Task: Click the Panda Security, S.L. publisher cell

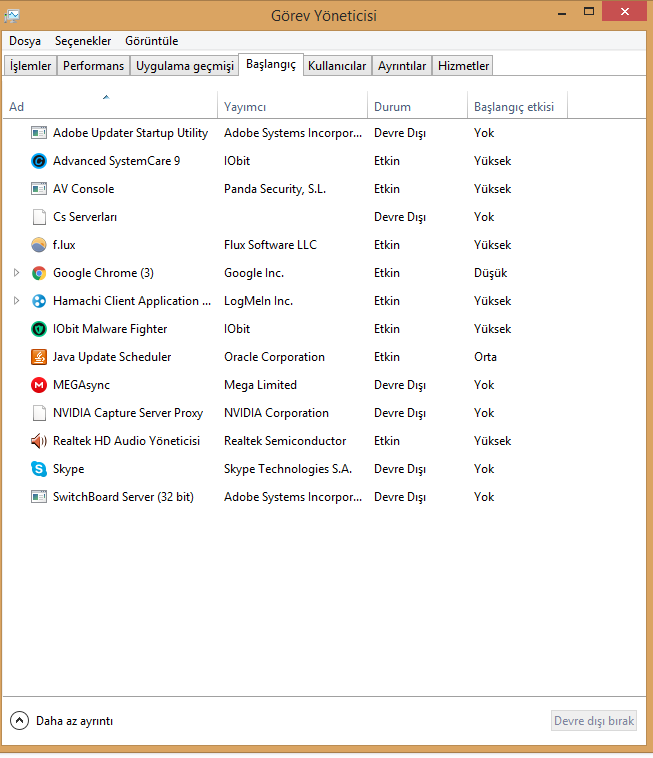Action: click(275, 189)
